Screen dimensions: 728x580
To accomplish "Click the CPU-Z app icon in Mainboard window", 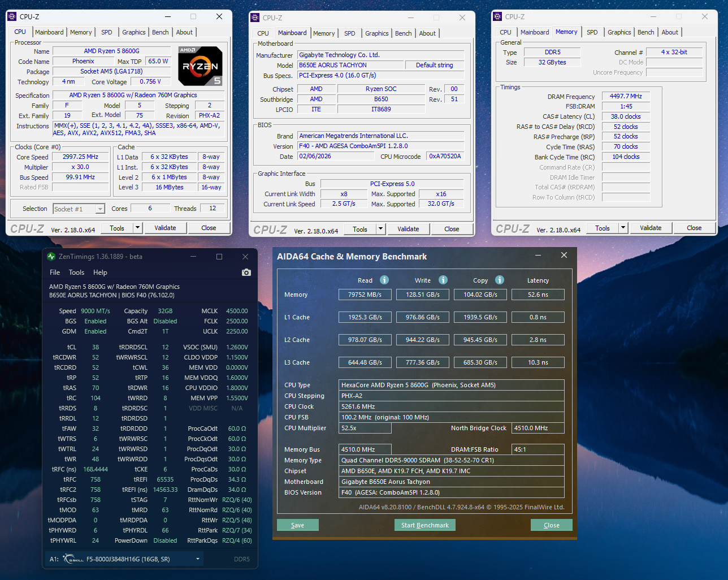I will tap(255, 18).
